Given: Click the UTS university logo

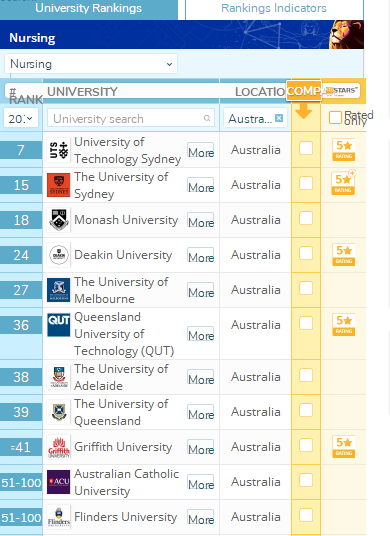Looking at the screenshot, I should pos(58,150).
